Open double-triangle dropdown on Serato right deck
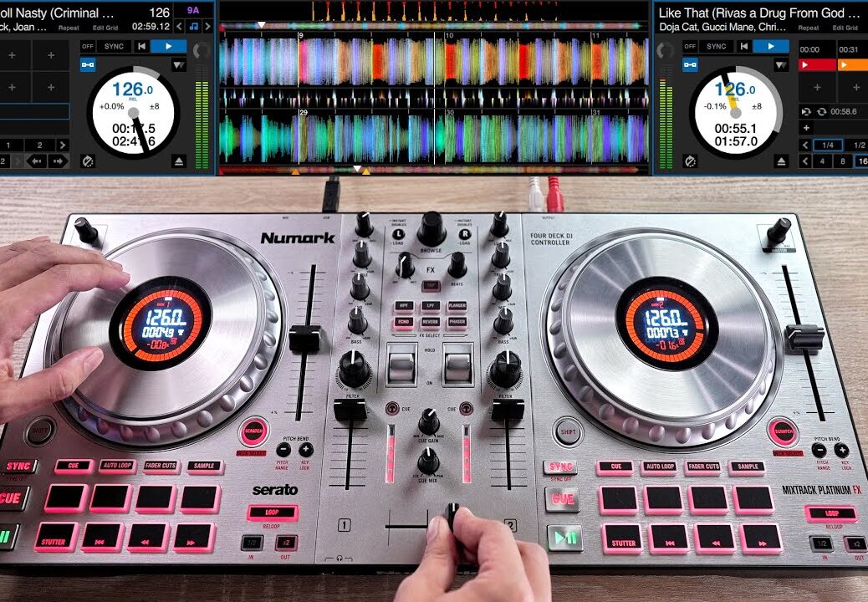This screenshot has width=868, height=602. pos(781,65)
